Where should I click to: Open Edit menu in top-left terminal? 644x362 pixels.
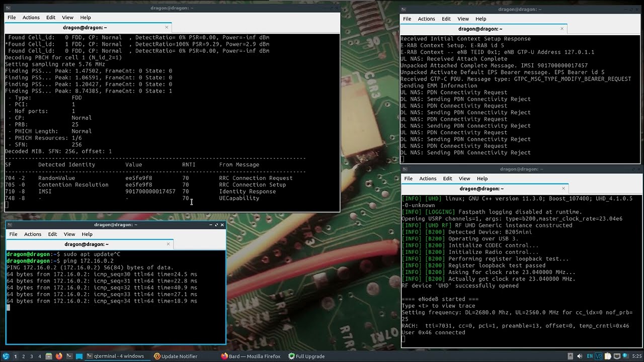coord(51,18)
